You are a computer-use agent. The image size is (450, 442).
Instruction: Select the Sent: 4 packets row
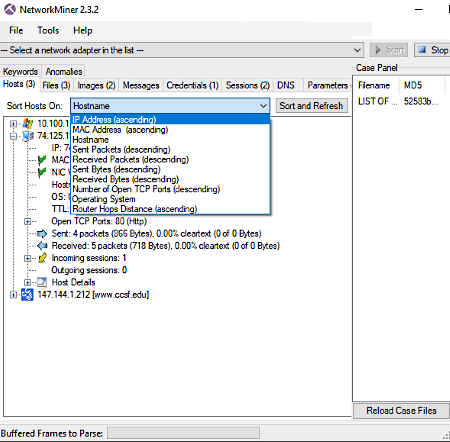(x=156, y=234)
